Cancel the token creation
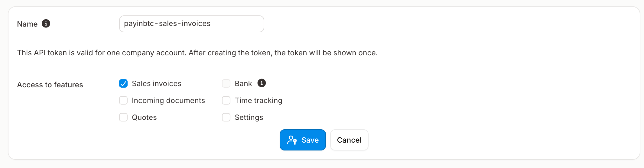 click(x=349, y=140)
